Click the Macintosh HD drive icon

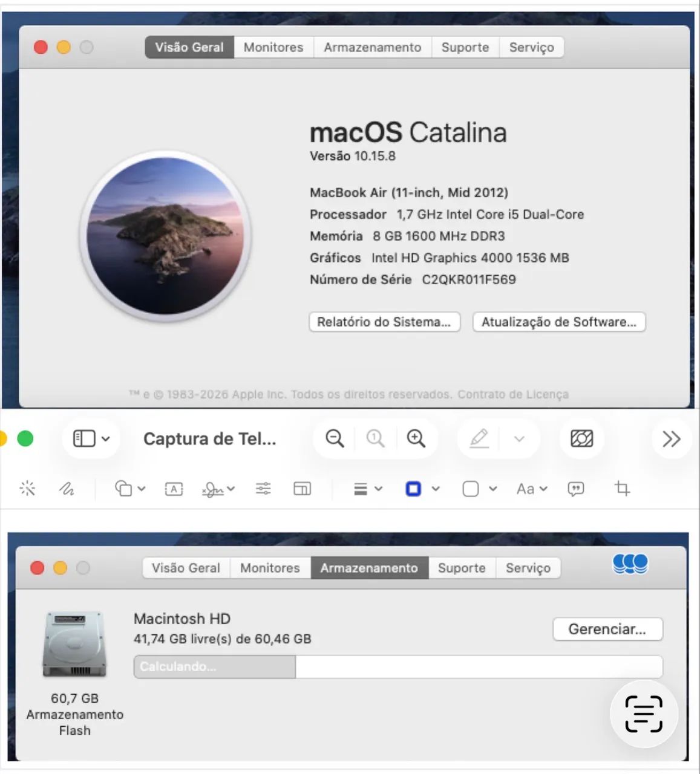74,644
